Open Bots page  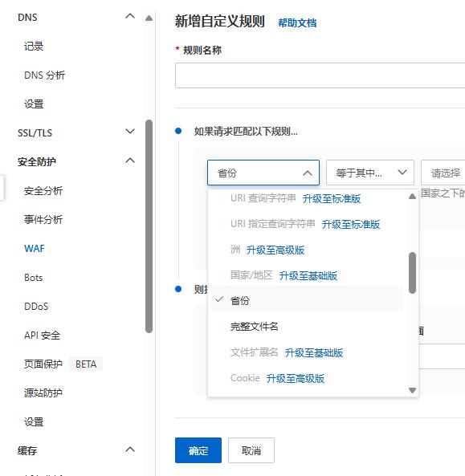[x=34, y=278]
